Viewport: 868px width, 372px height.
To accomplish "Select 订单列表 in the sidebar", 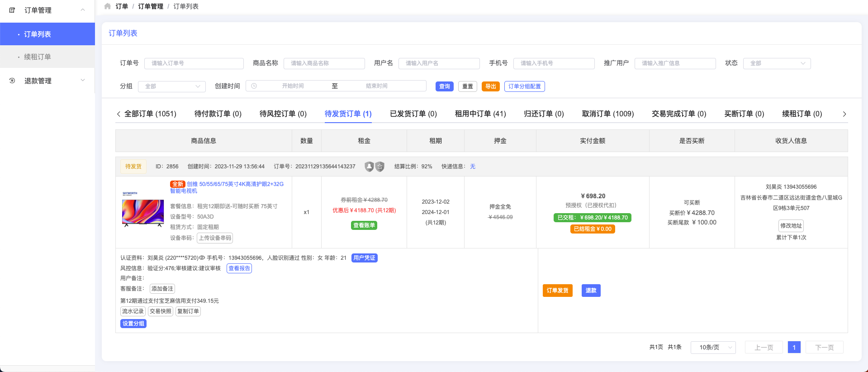I will (47, 34).
